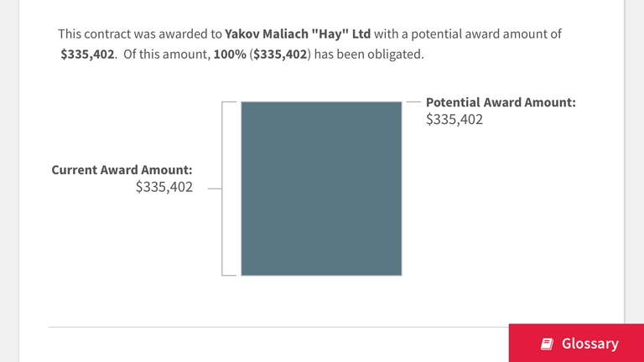Viewport: 644px width, 362px height.
Task: Click recipient name Yakov Maliach "Hay" Ltd
Action: [x=298, y=34]
